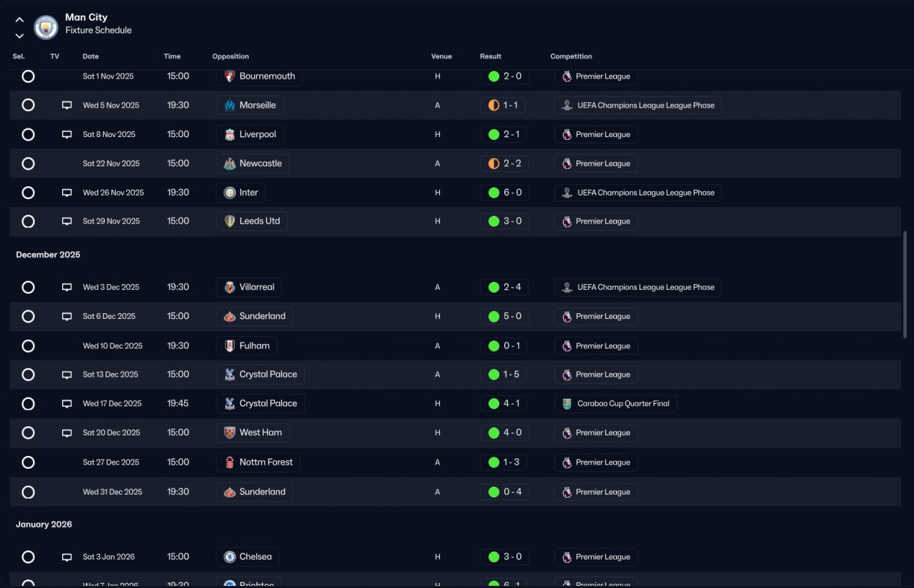
Task: Select the Marseille fixture radio button
Action: [28, 106]
